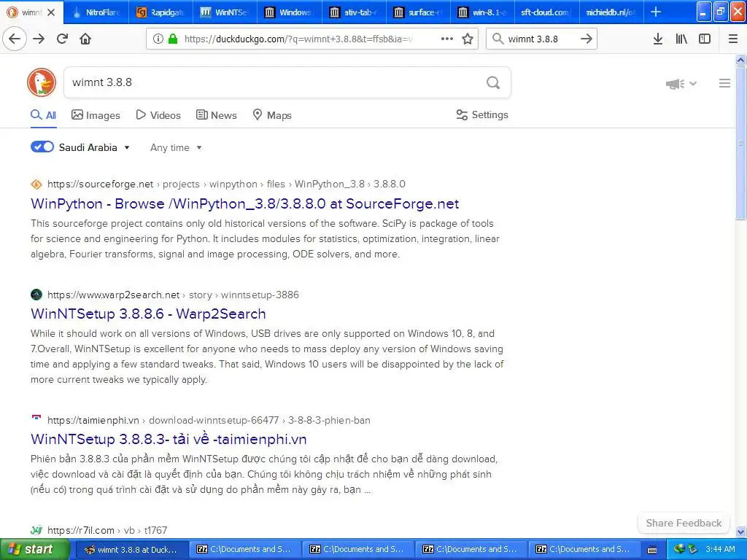Open the browser home page
The height and width of the screenshot is (560, 747).
85,39
